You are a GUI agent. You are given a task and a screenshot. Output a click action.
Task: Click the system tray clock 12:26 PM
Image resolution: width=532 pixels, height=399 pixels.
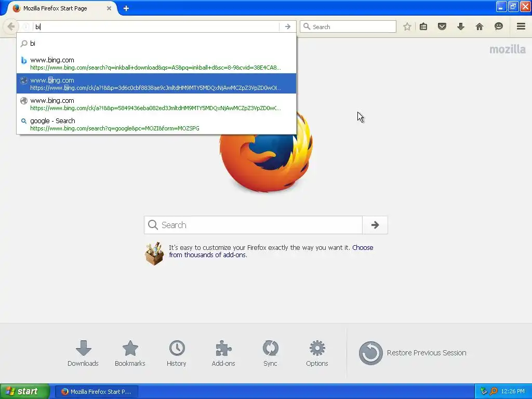tap(513, 391)
